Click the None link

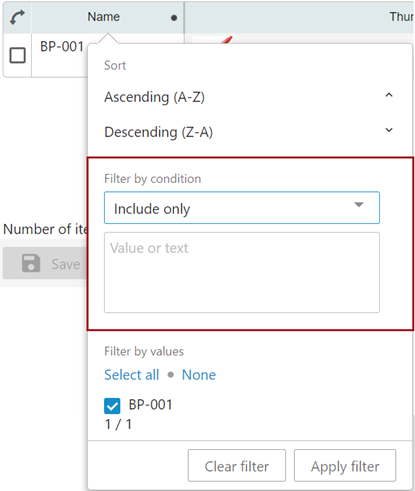pyautogui.click(x=199, y=375)
